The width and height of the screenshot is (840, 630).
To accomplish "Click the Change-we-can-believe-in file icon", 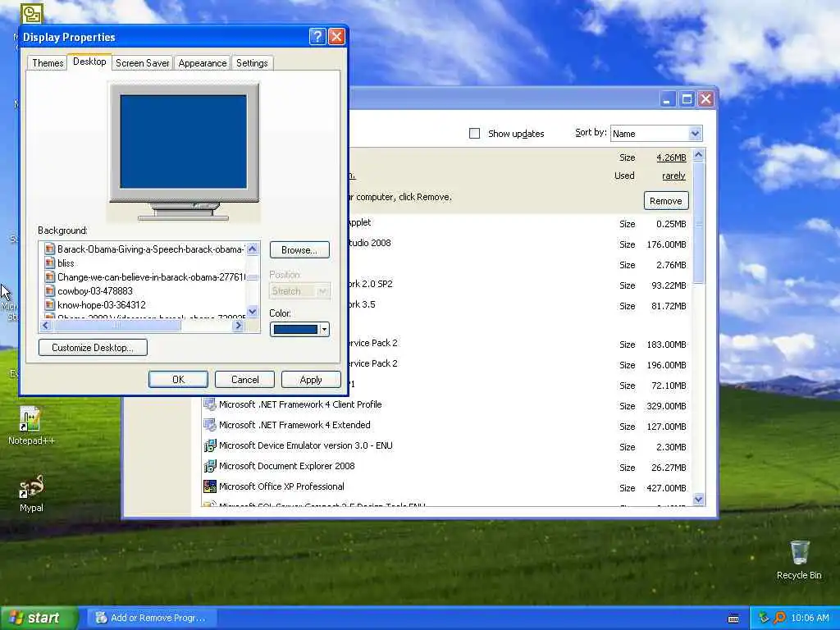I will [x=50, y=277].
